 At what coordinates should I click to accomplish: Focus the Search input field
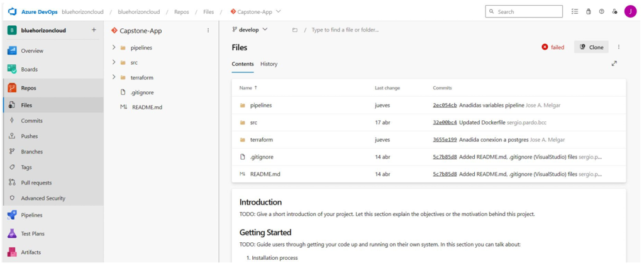click(524, 12)
